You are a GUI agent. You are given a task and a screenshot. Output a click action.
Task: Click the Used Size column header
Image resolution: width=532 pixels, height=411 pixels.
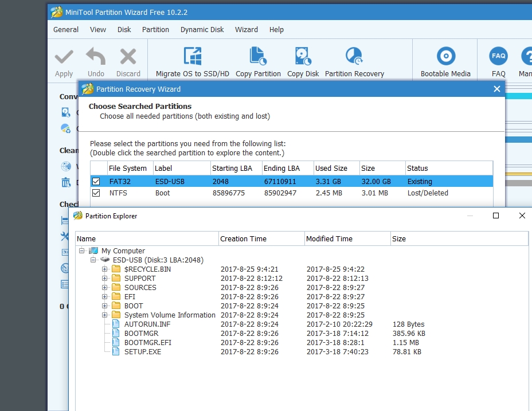click(x=337, y=169)
